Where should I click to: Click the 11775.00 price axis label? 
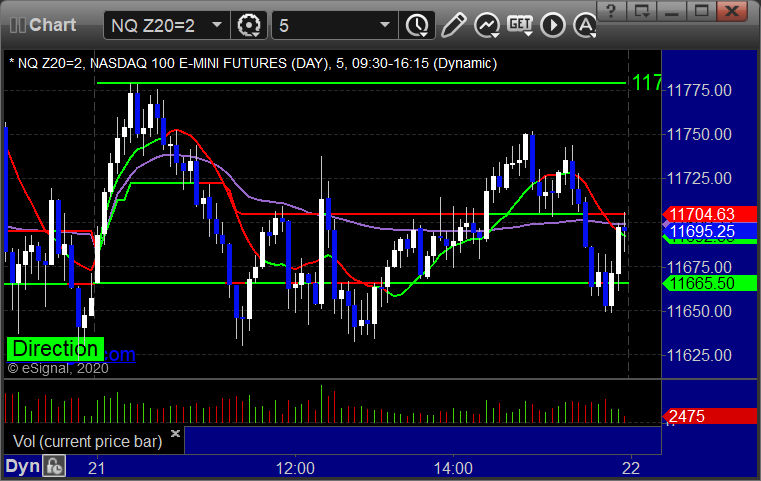pos(699,90)
